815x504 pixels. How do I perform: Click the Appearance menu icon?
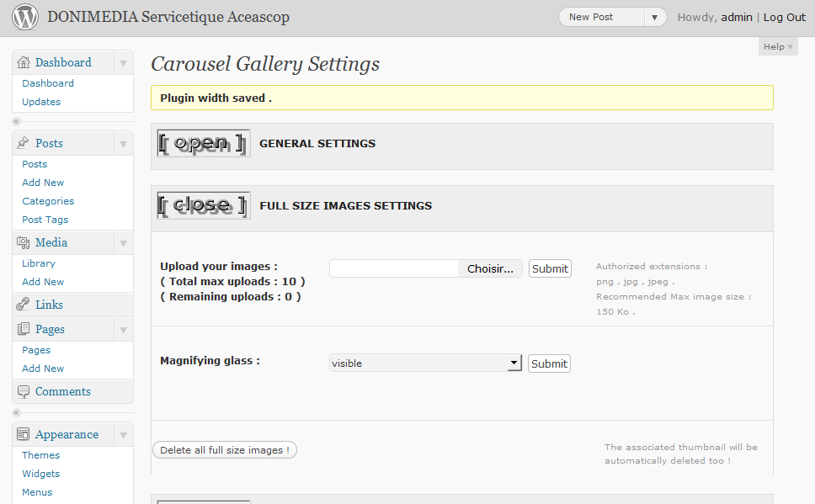[x=23, y=434]
